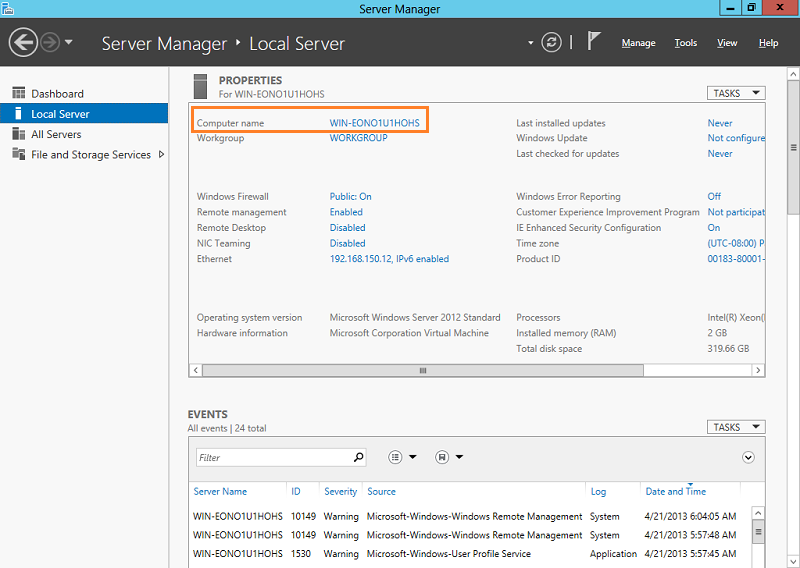Click main window scroll down arrow
The height and width of the screenshot is (568, 800).
pos(793,561)
